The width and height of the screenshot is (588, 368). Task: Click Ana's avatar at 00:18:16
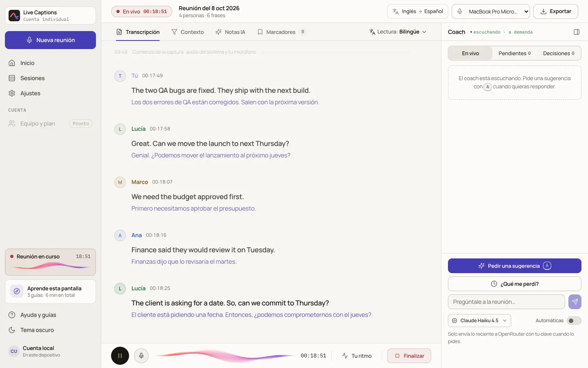[120, 236]
